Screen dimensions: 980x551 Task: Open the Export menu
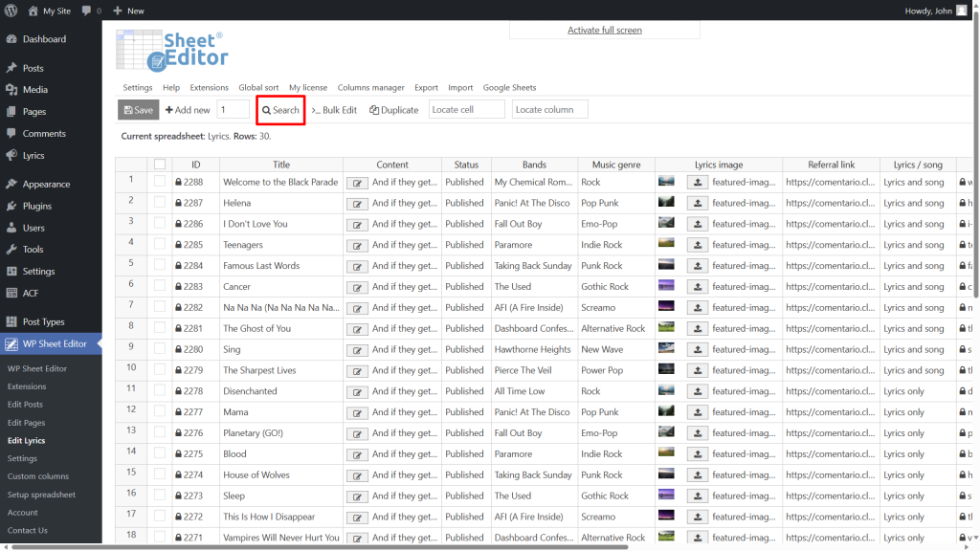click(x=426, y=87)
